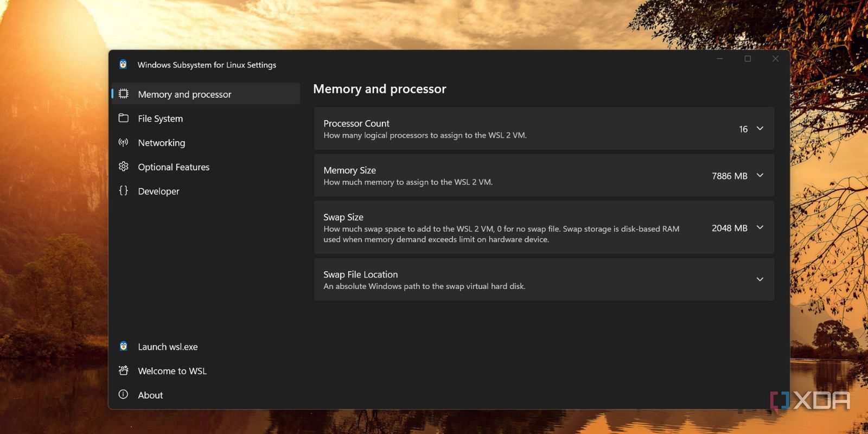Click the penguin icon beside Launch wsl.exe
The image size is (868, 434).
click(124, 346)
